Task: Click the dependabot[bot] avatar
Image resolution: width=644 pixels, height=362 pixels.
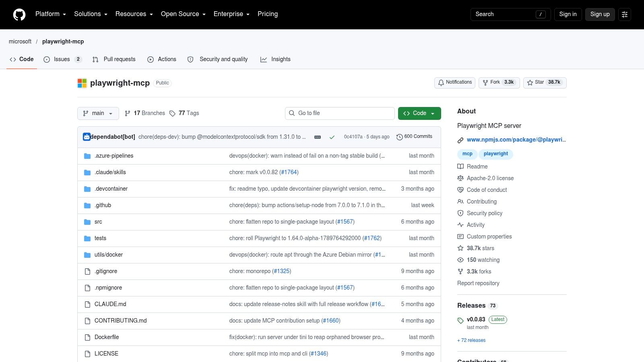Action: [87, 137]
